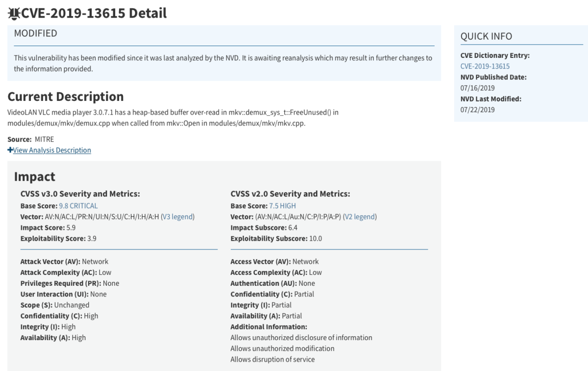Click the plus icon before View Analysis Description
Image resolution: width=588 pixels, height=371 pixels.
click(10, 150)
